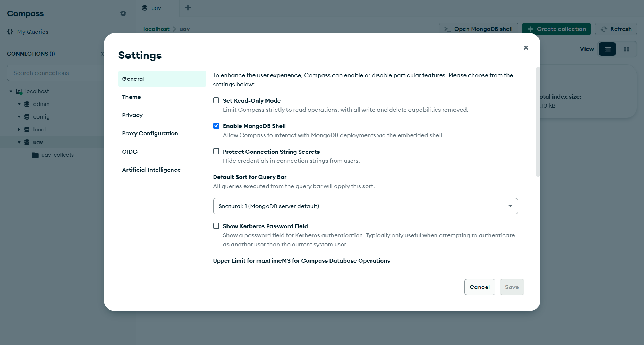644x345 pixels.
Task: Click the localhost server icon in the tree
Action: (19, 91)
